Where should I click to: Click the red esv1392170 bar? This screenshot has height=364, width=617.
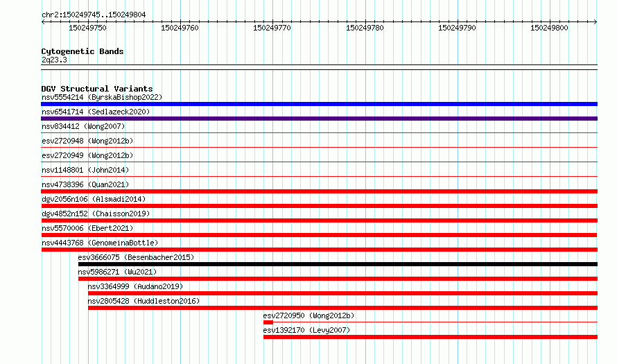click(x=431, y=337)
